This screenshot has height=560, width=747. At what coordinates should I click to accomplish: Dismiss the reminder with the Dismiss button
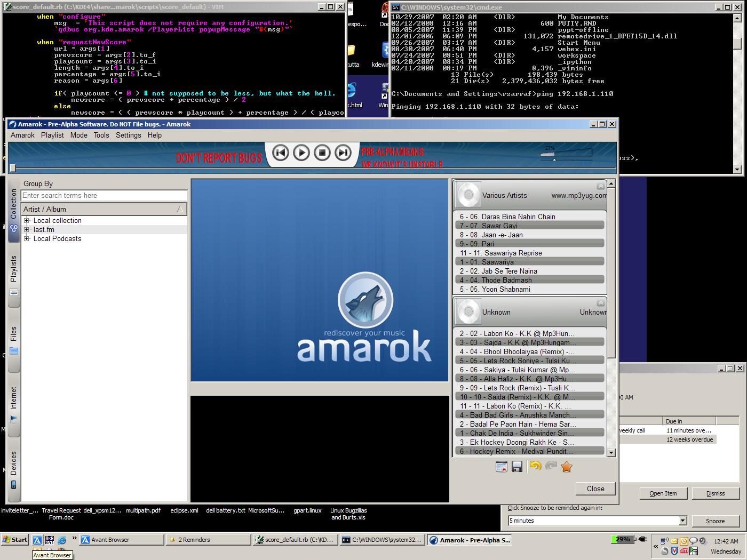point(716,493)
